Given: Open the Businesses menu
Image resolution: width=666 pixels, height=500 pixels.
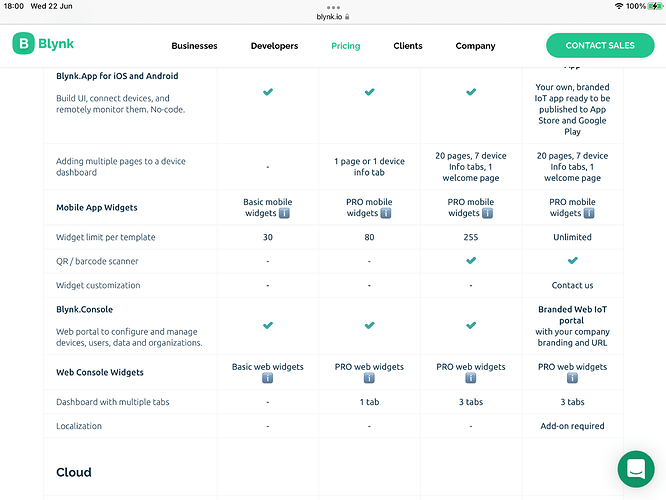Looking at the screenshot, I should click(x=194, y=46).
